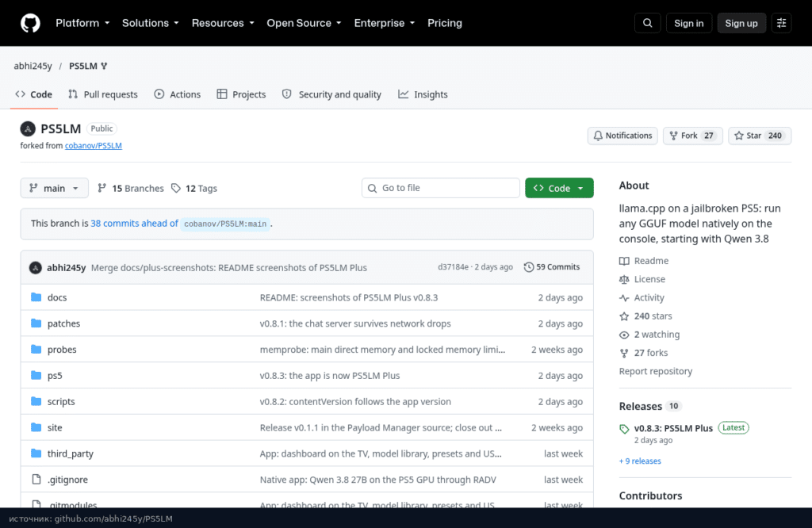Click the tag icon next to 12 Tags

pos(176,188)
